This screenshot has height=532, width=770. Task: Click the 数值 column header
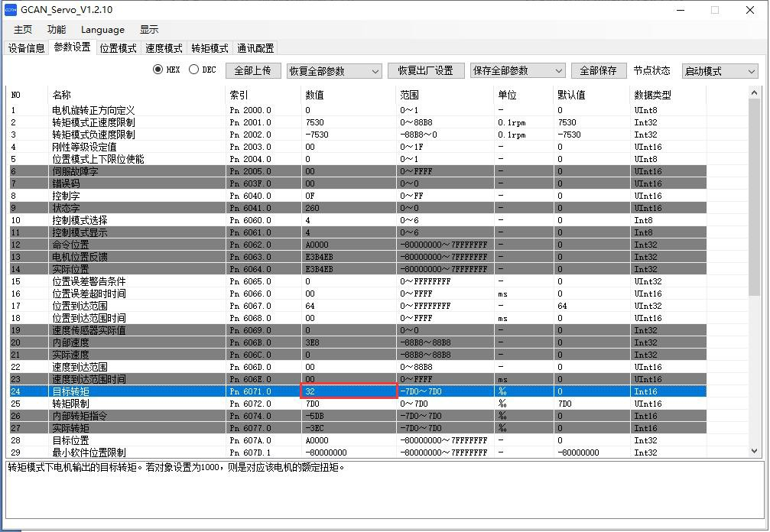tap(314, 95)
